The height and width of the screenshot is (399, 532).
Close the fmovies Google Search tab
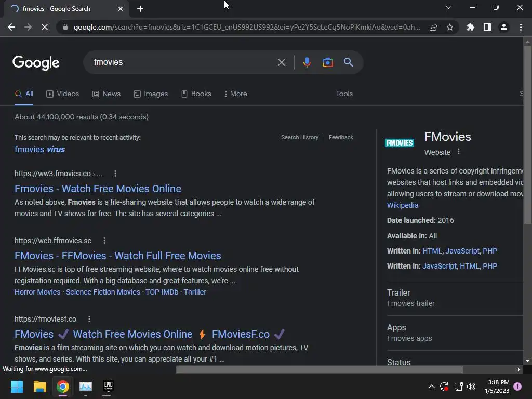(x=121, y=9)
